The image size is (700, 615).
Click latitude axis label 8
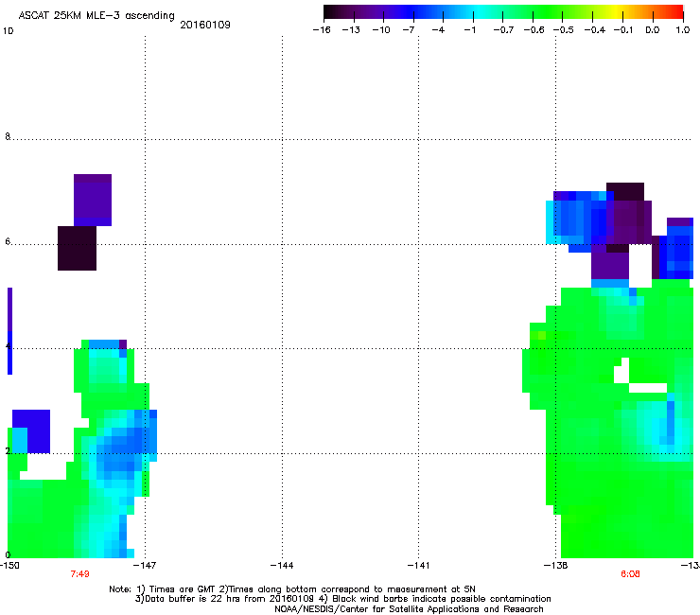point(8,136)
